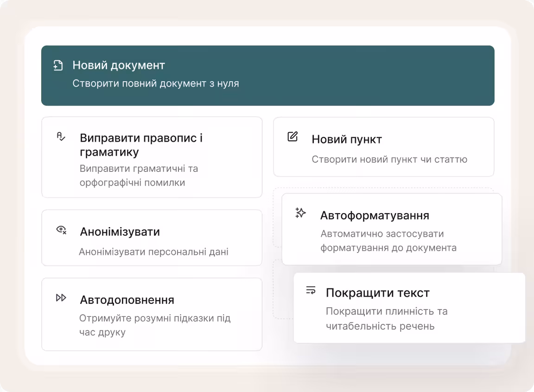The width and height of the screenshot is (534, 392).
Task: Click the document-plus icon beside 'Новий документ'
Action: coord(58,65)
